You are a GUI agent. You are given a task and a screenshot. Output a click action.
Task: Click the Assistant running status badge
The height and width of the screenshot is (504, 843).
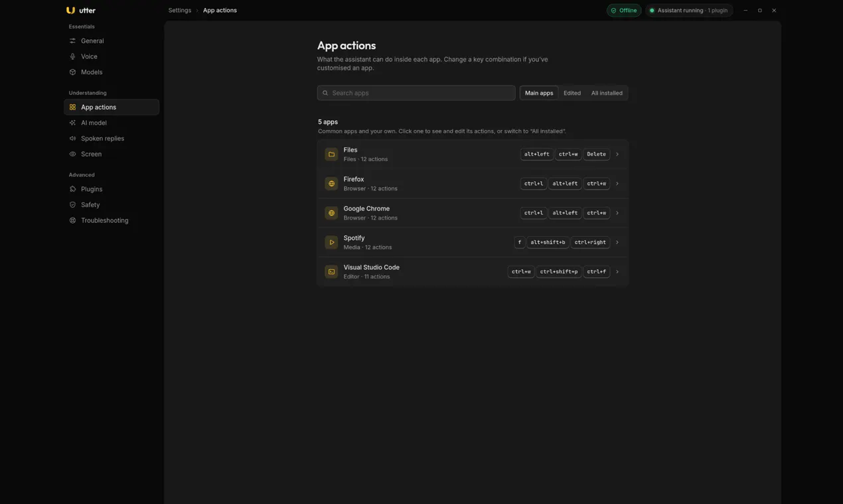689,11
